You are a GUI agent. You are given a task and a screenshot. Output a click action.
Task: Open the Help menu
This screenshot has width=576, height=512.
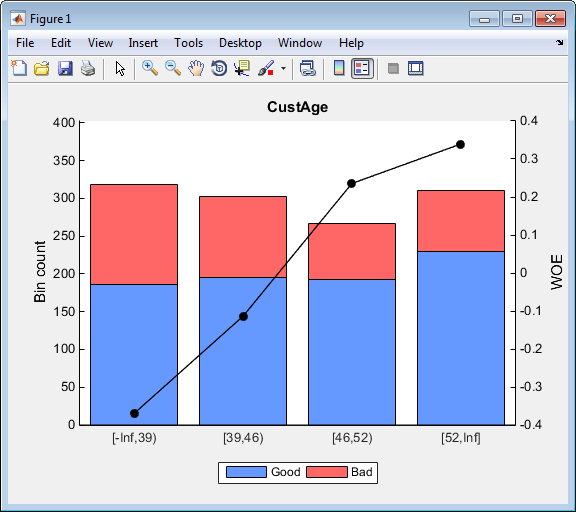pyautogui.click(x=351, y=43)
